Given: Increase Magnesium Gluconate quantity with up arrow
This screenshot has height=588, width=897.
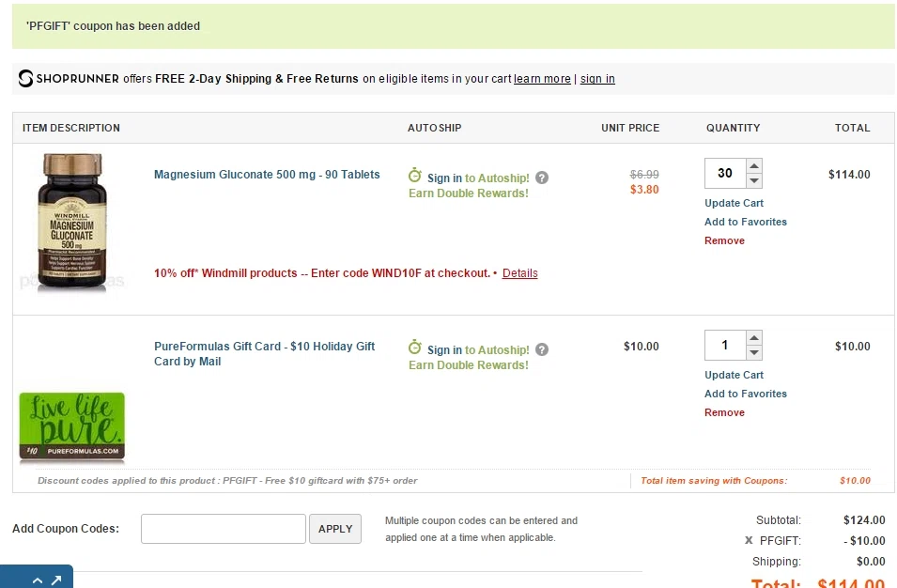Looking at the screenshot, I should (x=754, y=166).
